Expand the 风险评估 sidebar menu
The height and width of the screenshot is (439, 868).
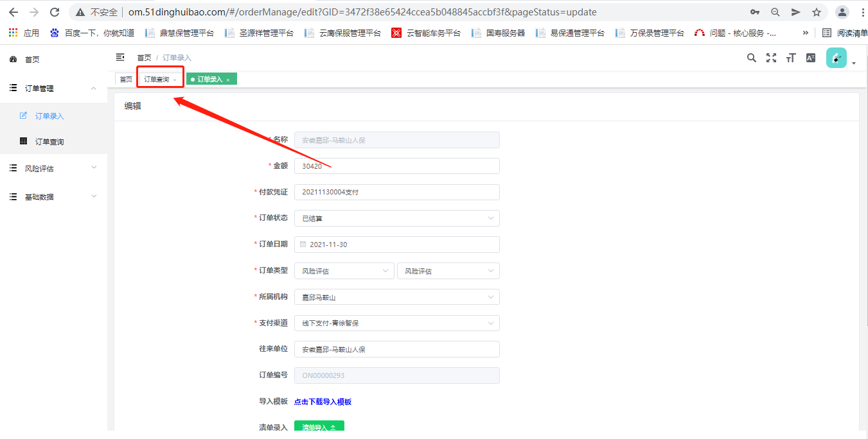[x=53, y=168]
